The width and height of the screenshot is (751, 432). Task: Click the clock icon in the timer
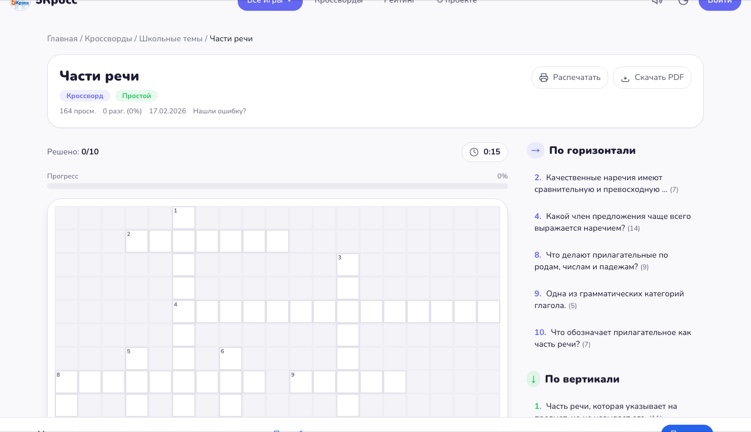click(x=474, y=152)
